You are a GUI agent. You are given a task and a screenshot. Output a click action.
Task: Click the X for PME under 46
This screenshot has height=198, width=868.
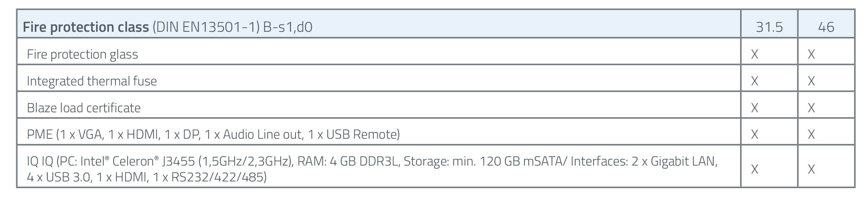tap(811, 134)
